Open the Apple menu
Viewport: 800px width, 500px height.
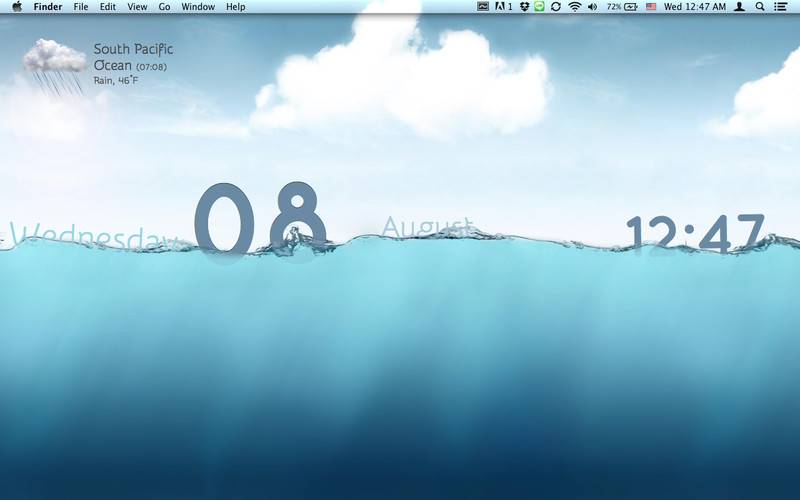17,7
